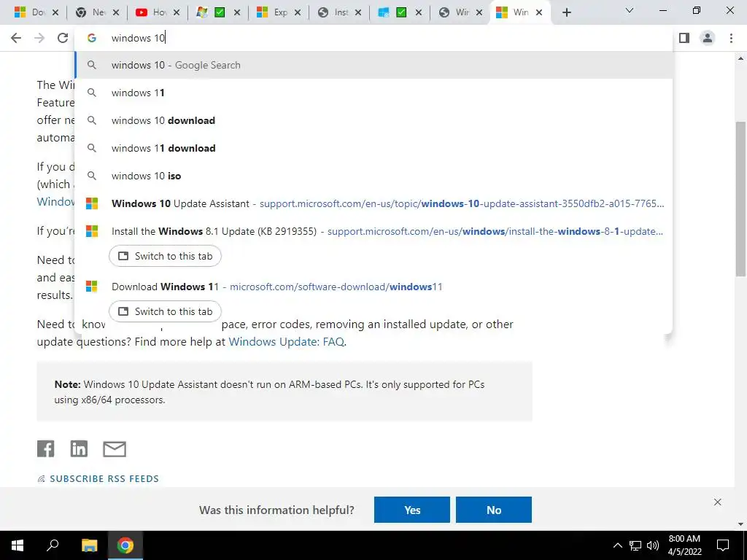Switch to tab for Download Windows 11
The width and height of the screenshot is (747, 560).
[x=165, y=311]
